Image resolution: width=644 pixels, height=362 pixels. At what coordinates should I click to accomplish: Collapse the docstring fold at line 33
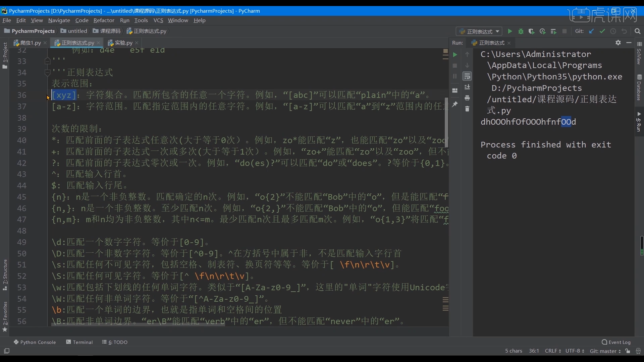point(47,61)
